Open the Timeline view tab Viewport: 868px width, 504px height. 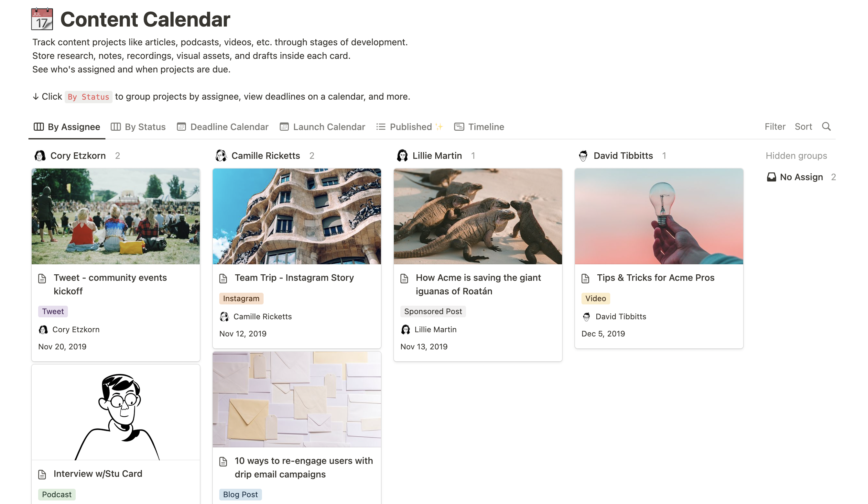(479, 127)
